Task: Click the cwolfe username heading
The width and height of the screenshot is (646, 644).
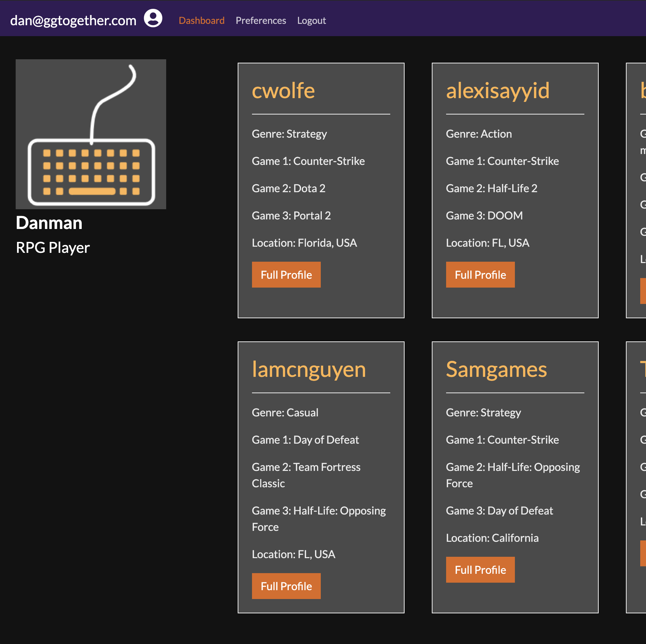Action: point(283,91)
